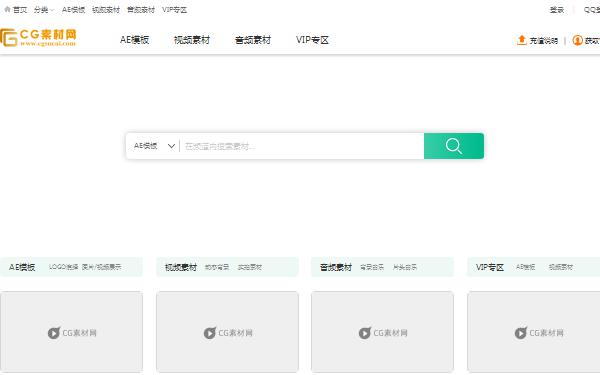Click the orange user avatar icon
The width and height of the screenshot is (600, 375).
tap(577, 40)
